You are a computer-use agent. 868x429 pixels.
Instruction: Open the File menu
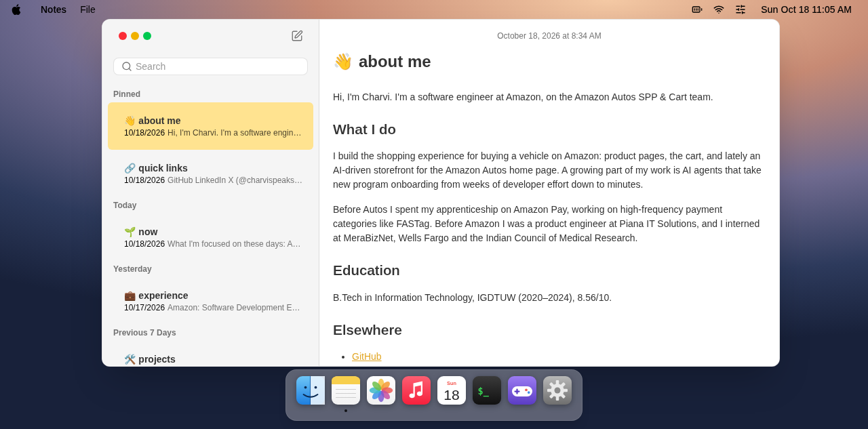tap(87, 9)
